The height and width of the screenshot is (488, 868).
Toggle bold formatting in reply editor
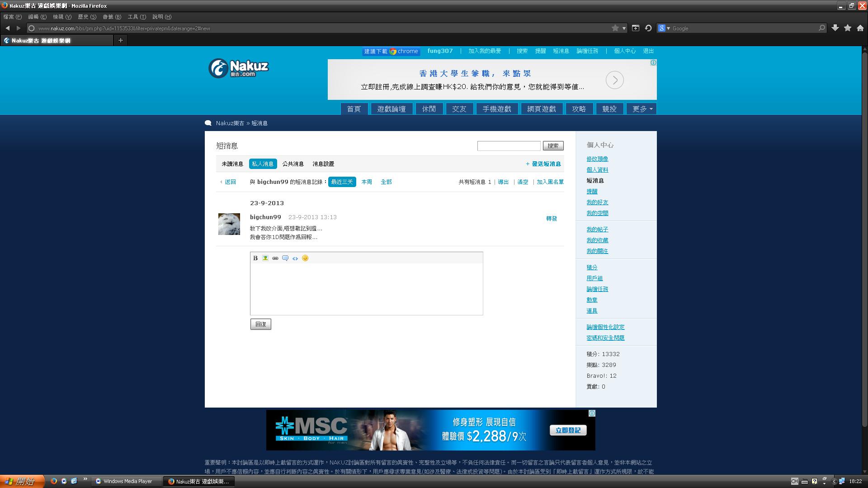point(255,258)
